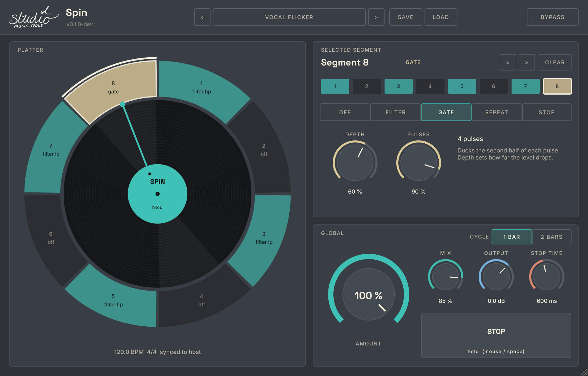Select platter segment 6 off
Viewport: 588px width, 376px height.
pos(51,238)
